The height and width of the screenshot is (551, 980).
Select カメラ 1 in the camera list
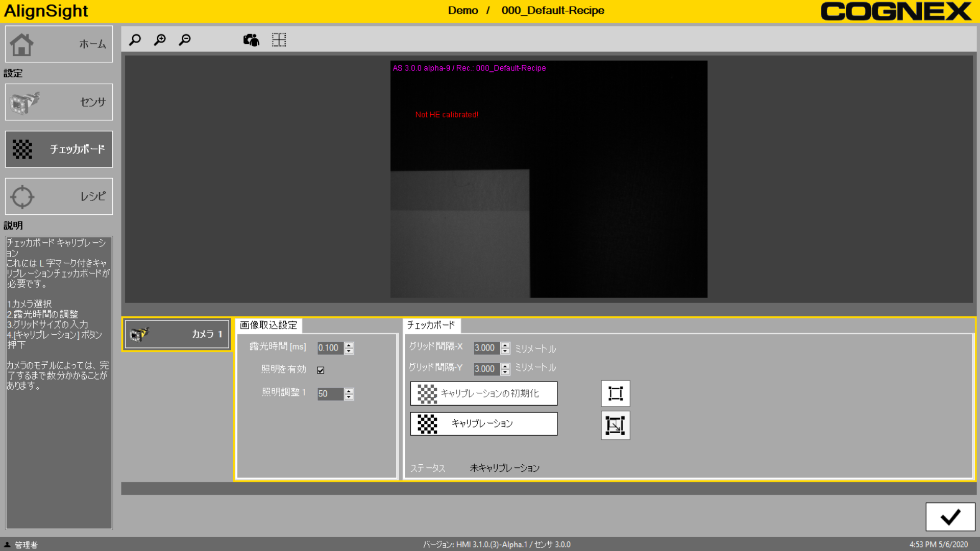tap(177, 334)
